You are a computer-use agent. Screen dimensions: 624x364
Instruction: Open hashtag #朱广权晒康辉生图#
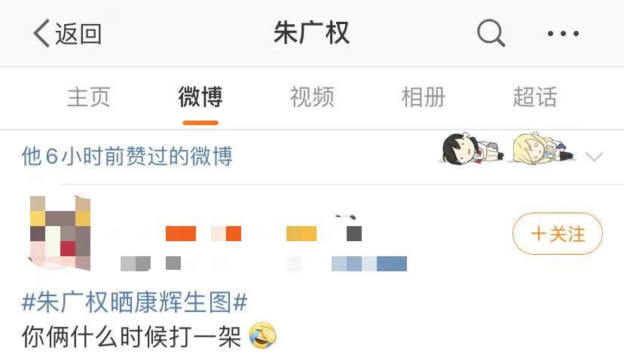pyautogui.click(x=134, y=302)
